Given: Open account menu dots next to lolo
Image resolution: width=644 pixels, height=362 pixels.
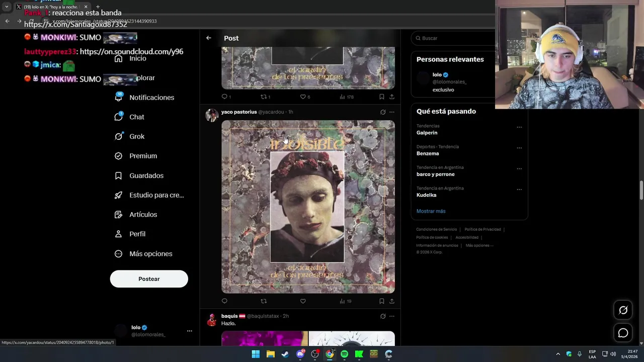Looking at the screenshot, I should click(x=190, y=331).
